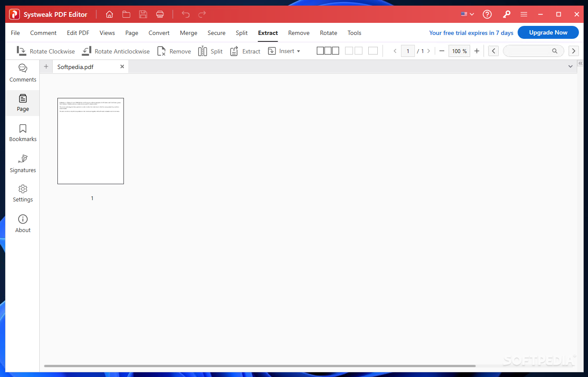Collapse the right side panel arrows
The width and height of the screenshot is (588, 377).
(581, 63)
